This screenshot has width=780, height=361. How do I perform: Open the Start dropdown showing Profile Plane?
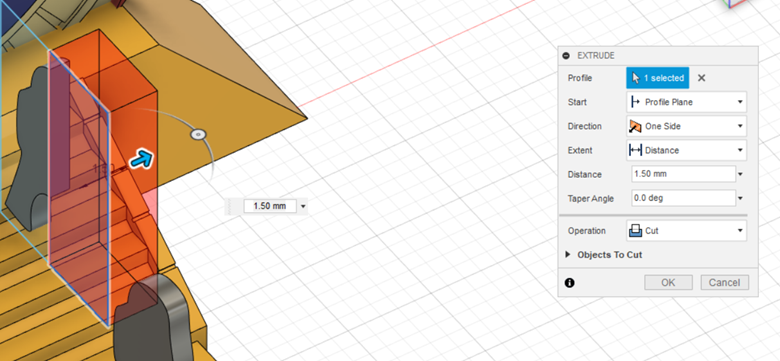[x=686, y=102]
